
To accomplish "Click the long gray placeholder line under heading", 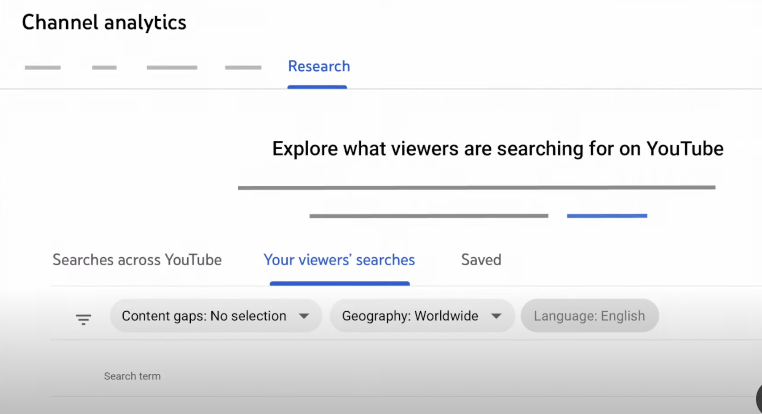I will pos(477,187).
